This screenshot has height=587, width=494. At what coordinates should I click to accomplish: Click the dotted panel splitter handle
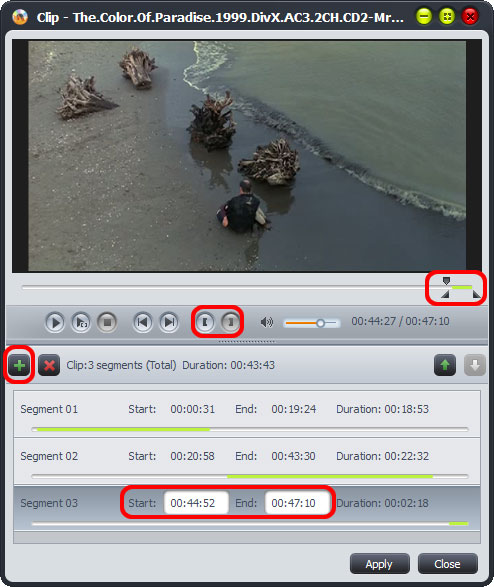(247, 341)
